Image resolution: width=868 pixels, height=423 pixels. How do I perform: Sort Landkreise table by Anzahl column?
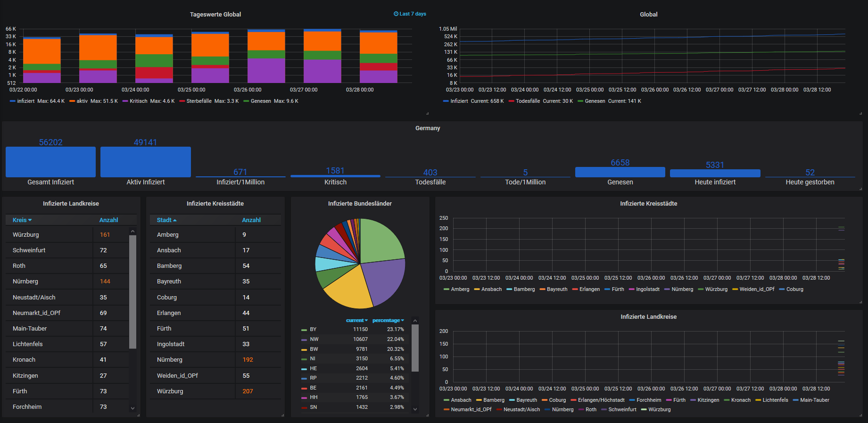(x=108, y=220)
